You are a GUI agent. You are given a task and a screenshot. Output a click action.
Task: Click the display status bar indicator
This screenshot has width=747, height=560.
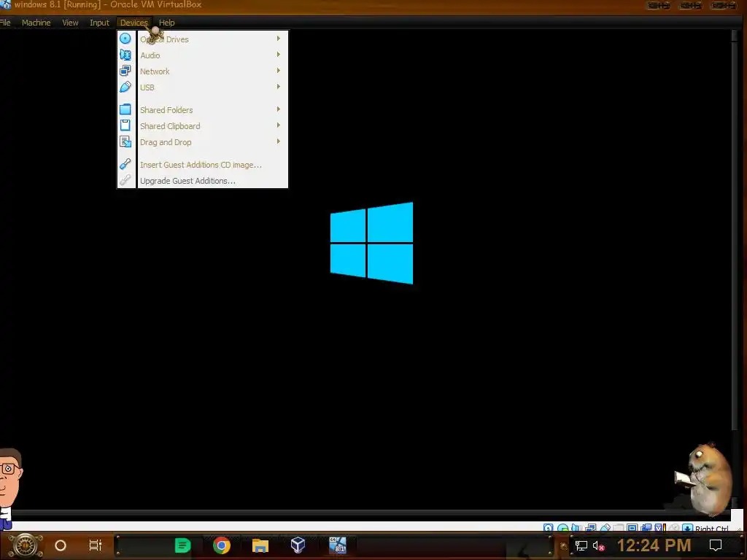[632, 528]
